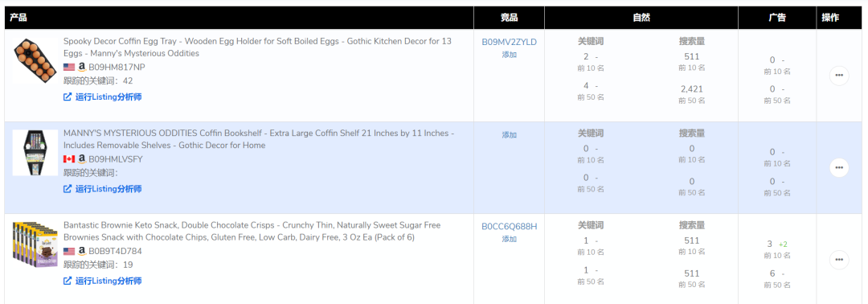This screenshot has width=868, height=304.
Task: Select the Coffin Egg Tray product thumbnail
Action: click(35, 61)
